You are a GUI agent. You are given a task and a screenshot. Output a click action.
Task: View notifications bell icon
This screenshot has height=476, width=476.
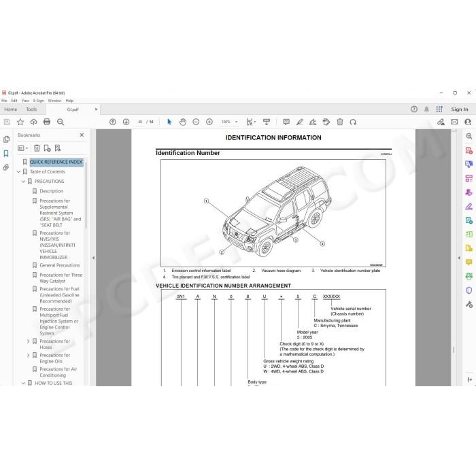(426, 109)
